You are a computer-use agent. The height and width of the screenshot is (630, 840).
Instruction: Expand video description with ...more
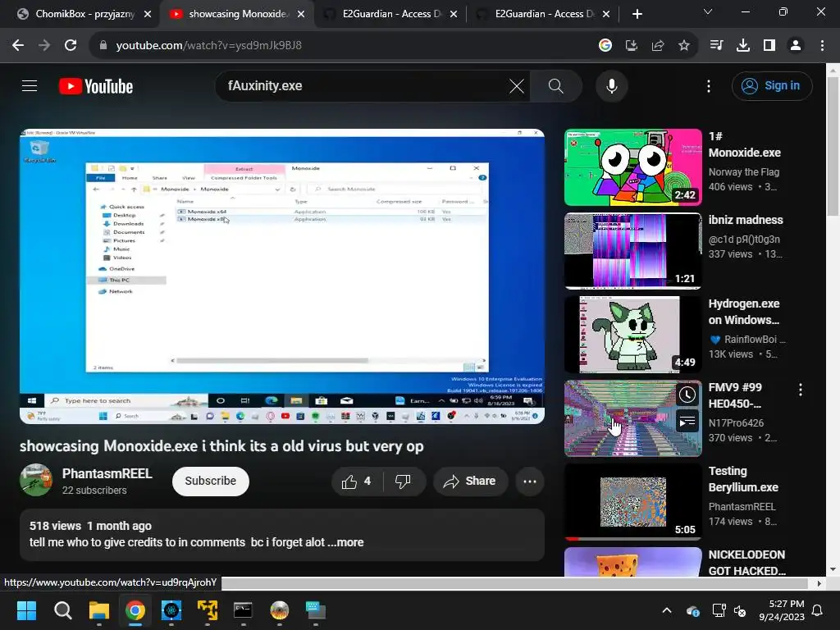pos(345,542)
